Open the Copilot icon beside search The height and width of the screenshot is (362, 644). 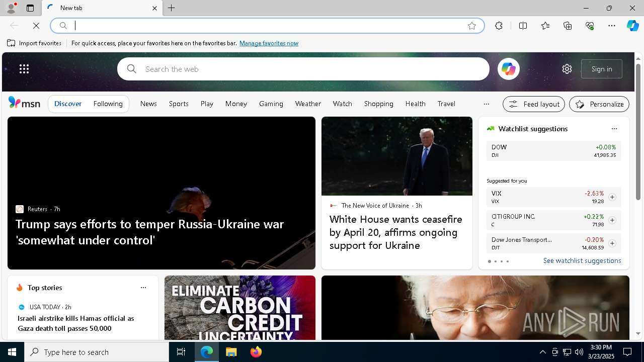(508, 69)
